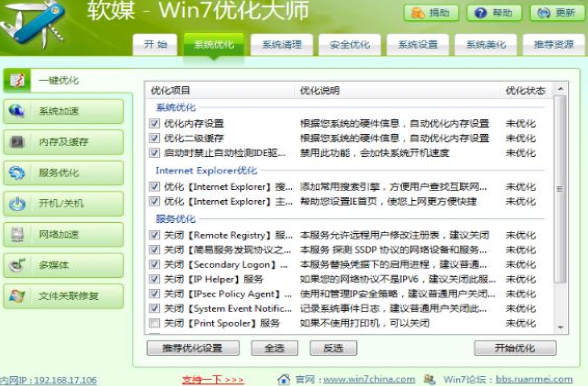Uncheck 优化二级缓存 checkbox
Screen dimensions: 588x386
pos(154,138)
